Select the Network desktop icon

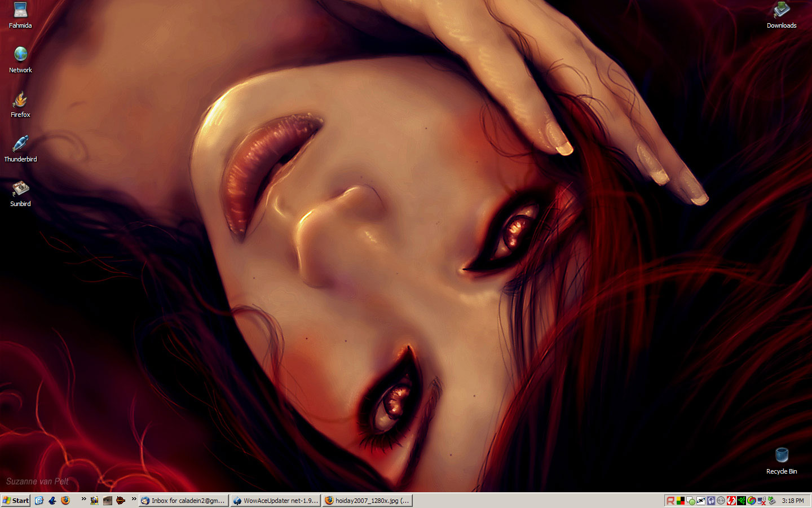pos(20,59)
